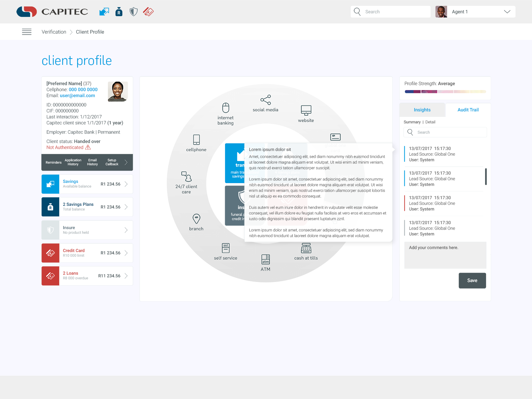Screen dimensions: 532x399
Task: Select the global one card icon
Action: click(335, 137)
